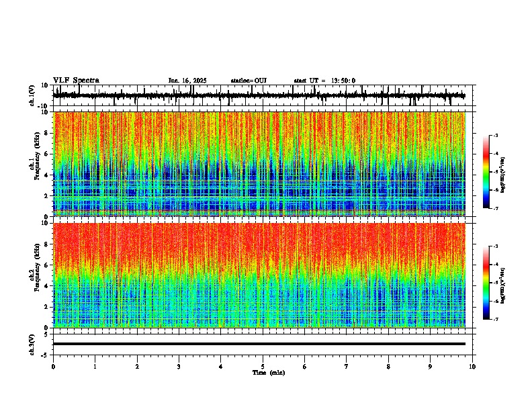The image size is (532, 411).
Task: Click time axis tick label "7"
Action: pyautogui.click(x=347, y=367)
